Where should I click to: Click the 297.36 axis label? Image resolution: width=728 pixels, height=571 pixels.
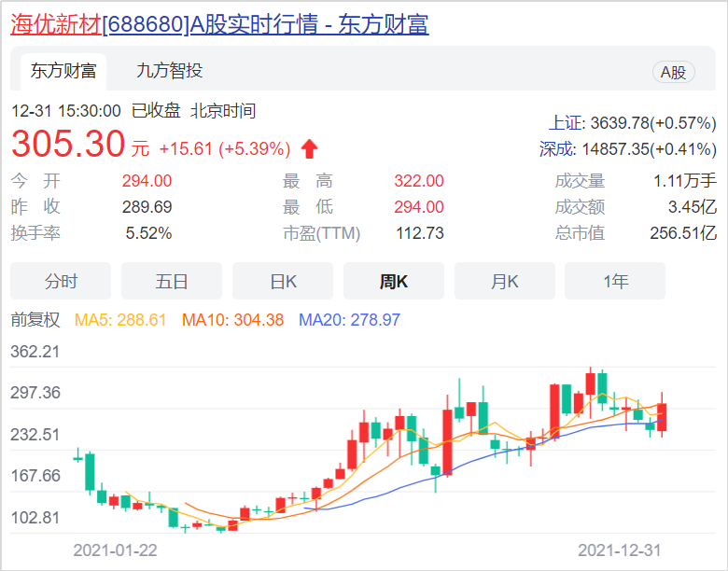click(35, 393)
